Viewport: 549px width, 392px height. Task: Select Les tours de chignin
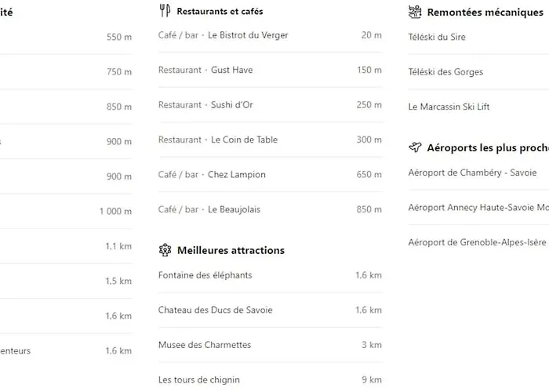(270, 379)
